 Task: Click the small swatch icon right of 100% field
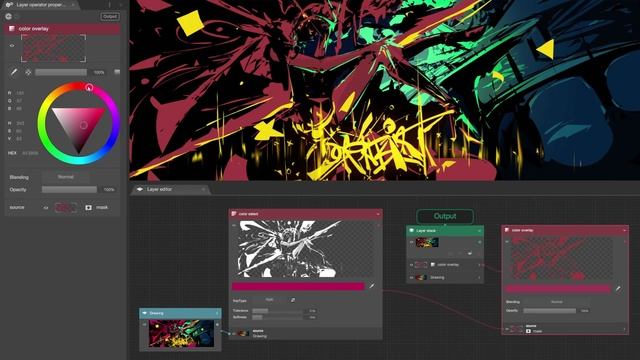117,72
